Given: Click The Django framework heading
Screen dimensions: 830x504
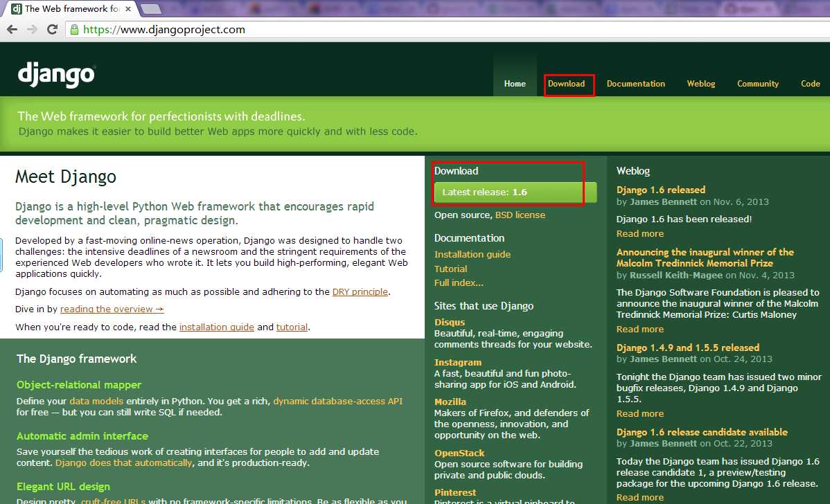Looking at the screenshot, I should click(x=76, y=359).
